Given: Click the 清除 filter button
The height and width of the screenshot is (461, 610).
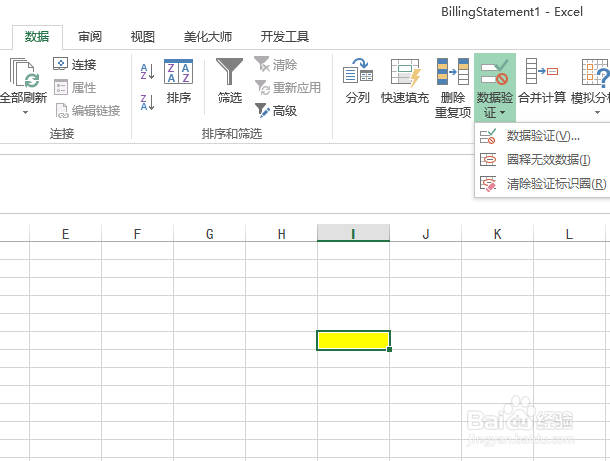Looking at the screenshot, I should 276,64.
